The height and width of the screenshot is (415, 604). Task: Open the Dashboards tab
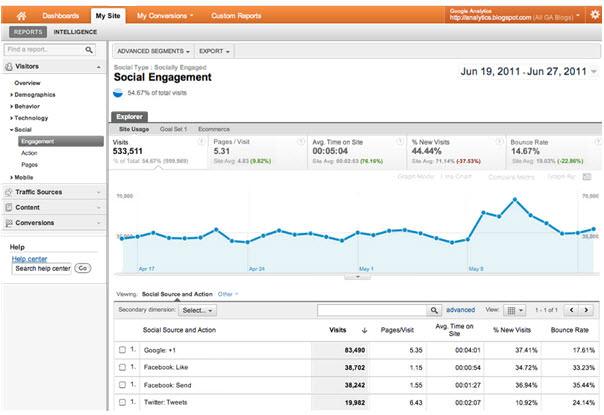tap(61, 16)
